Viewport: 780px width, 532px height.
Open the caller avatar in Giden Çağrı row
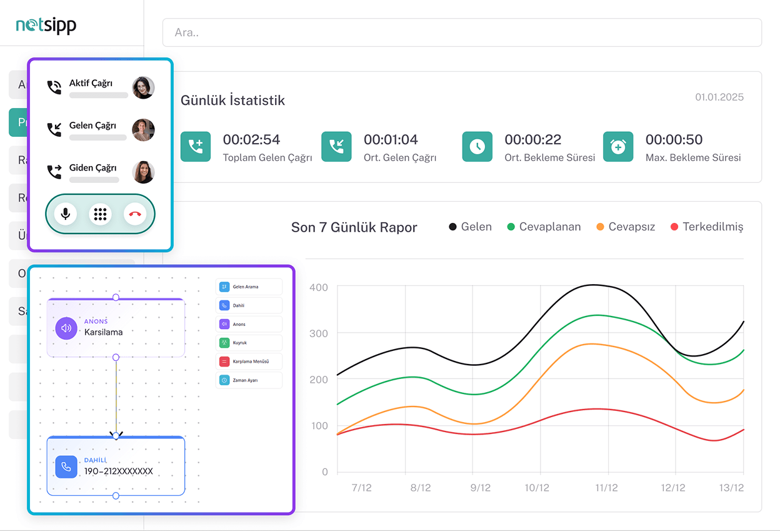[x=143, y=172]
